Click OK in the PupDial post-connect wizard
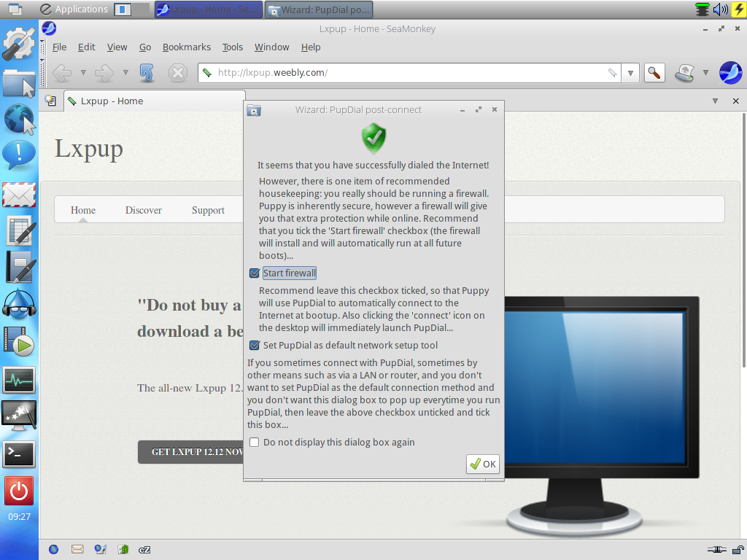The image size is (747, 560). coord(483,464)
